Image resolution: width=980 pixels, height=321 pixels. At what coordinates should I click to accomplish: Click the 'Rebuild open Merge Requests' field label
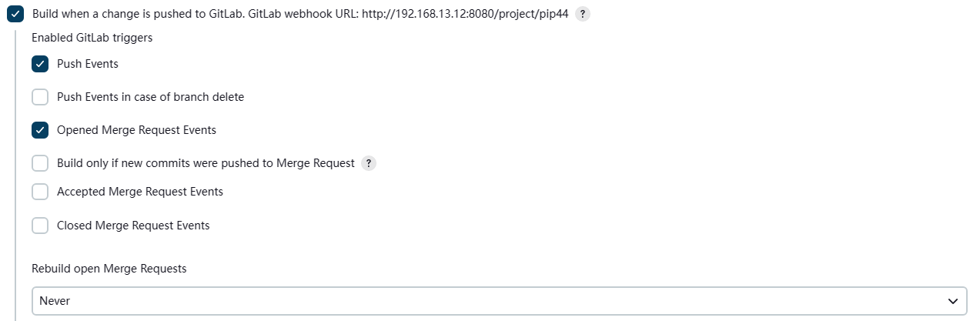pos(109,269)
